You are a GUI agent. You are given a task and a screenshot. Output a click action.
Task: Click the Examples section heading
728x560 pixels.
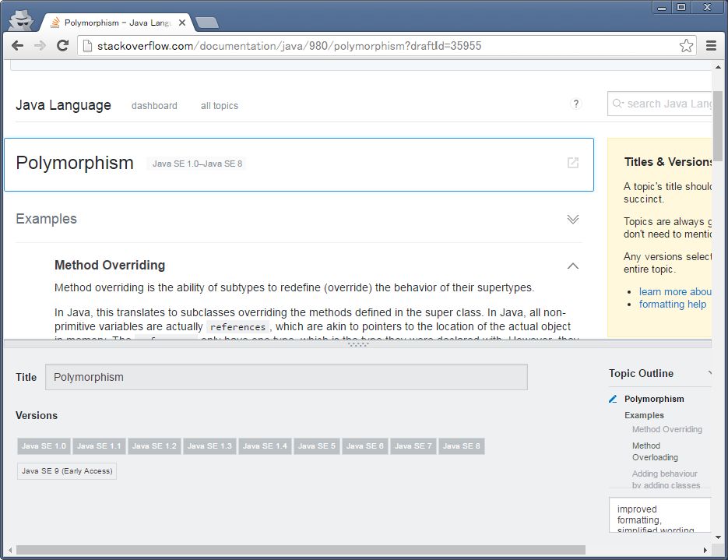[x=46, y=219]
